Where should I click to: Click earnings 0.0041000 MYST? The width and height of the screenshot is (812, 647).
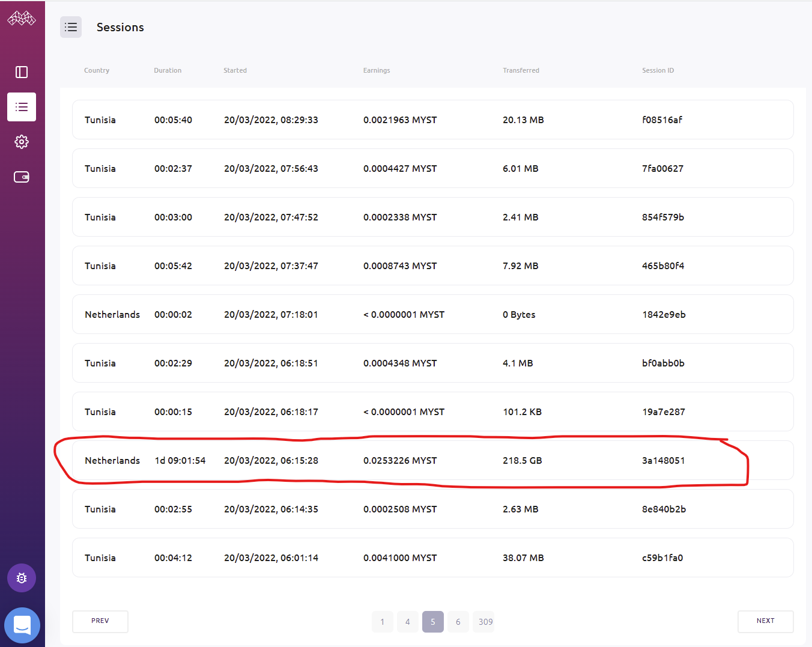point(400,557)
